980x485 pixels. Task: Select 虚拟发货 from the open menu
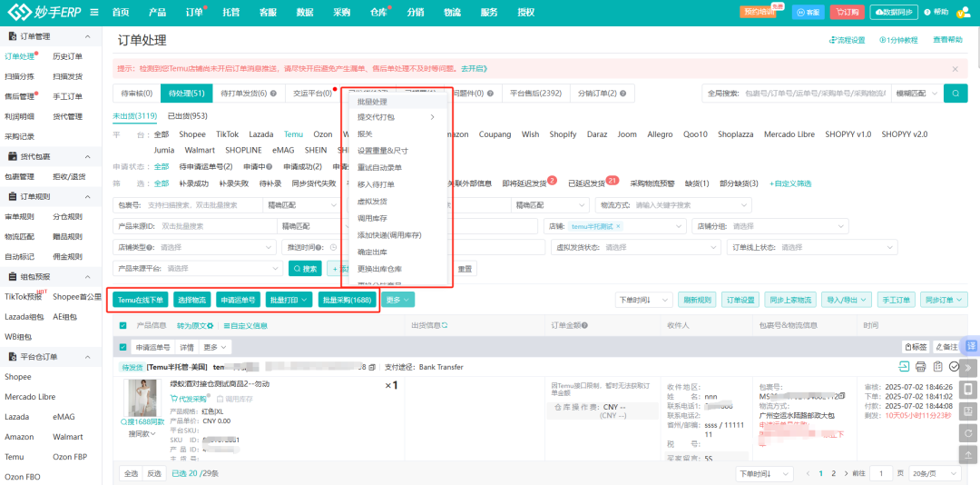(x=372, y=200)
